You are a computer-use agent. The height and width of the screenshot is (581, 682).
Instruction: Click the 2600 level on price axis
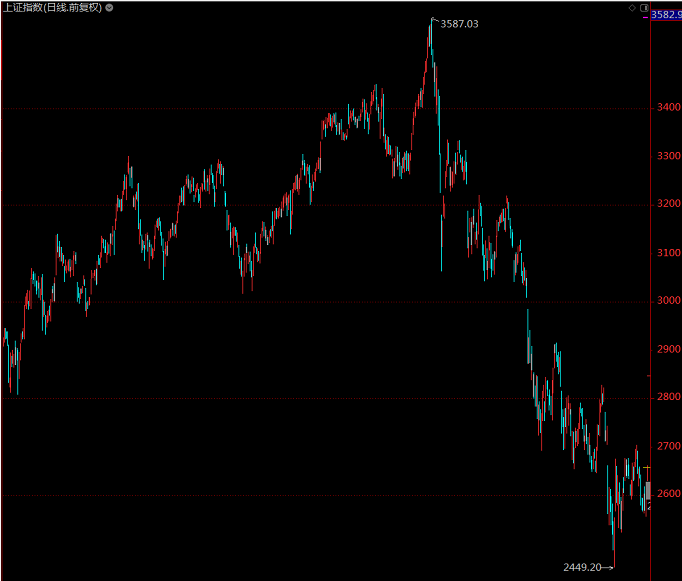tap(667, 495)
